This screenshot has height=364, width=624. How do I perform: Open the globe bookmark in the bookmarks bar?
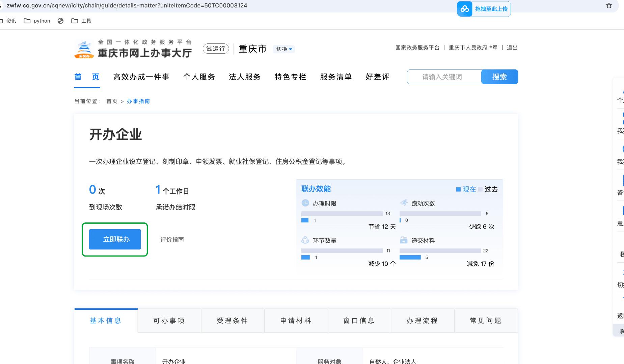point(61,21)
